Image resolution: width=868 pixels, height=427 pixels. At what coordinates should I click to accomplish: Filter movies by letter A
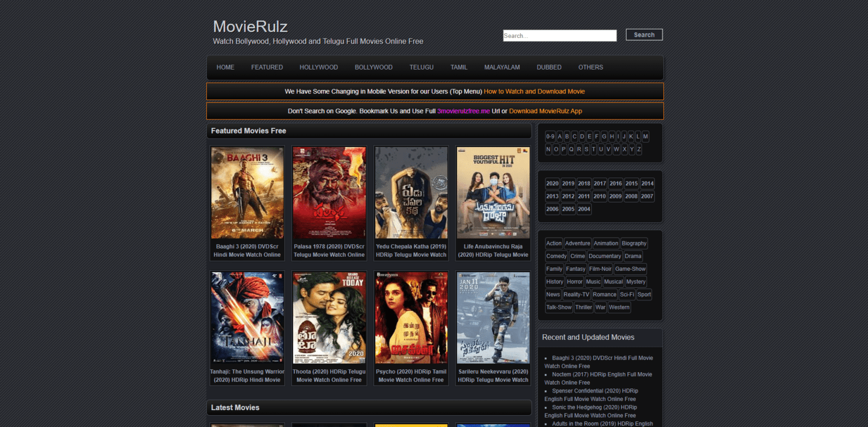pyautogui.click(x=560, y=136)
